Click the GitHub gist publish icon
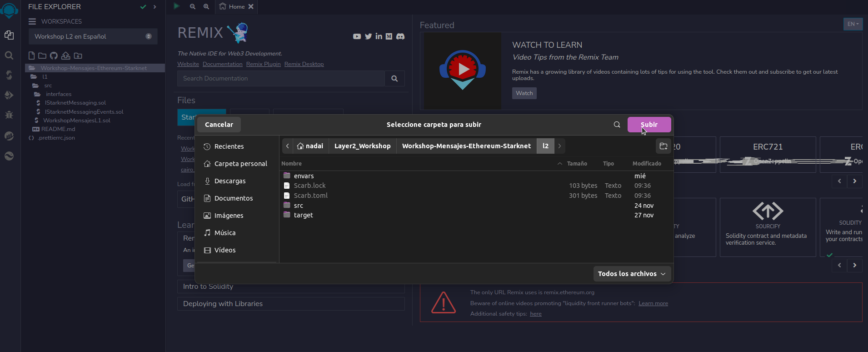 coord(54,55)
